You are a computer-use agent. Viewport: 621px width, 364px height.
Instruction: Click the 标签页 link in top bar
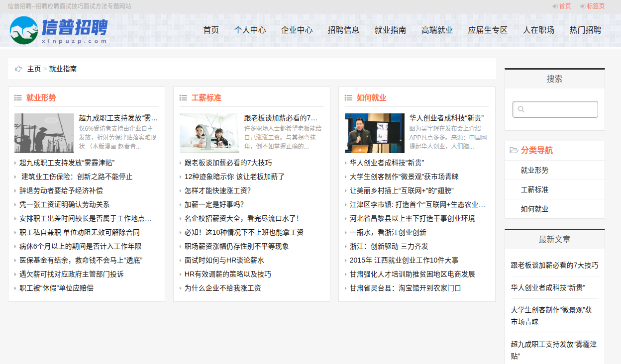(595, 6)
